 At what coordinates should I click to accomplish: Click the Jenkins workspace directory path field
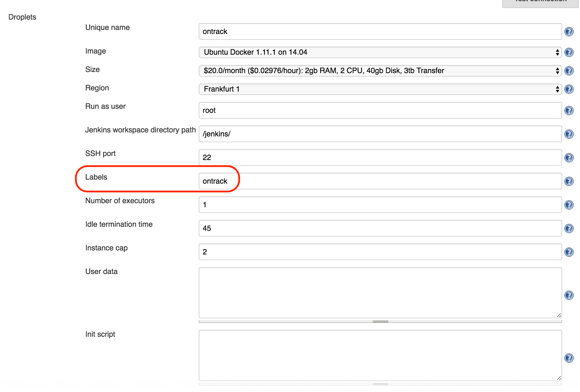(380, 134)
